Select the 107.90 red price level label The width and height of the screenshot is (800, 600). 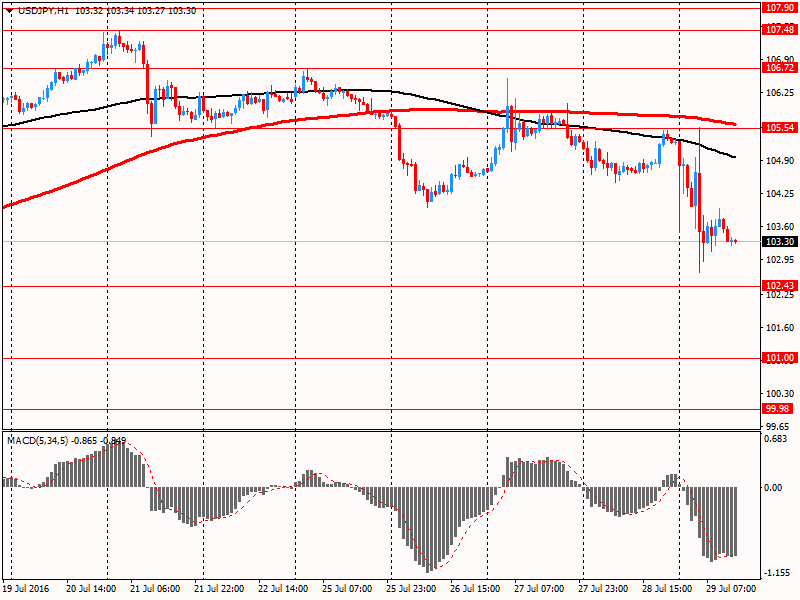tap(780, 8)
